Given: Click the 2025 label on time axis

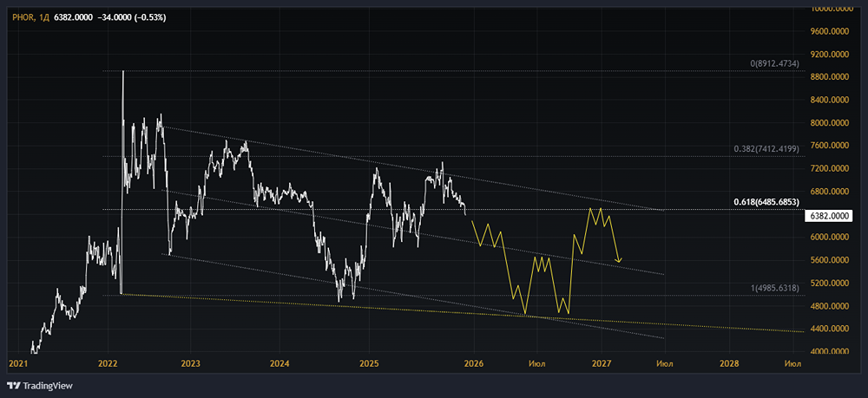Looking at the screenshot, I should [369, 363].
